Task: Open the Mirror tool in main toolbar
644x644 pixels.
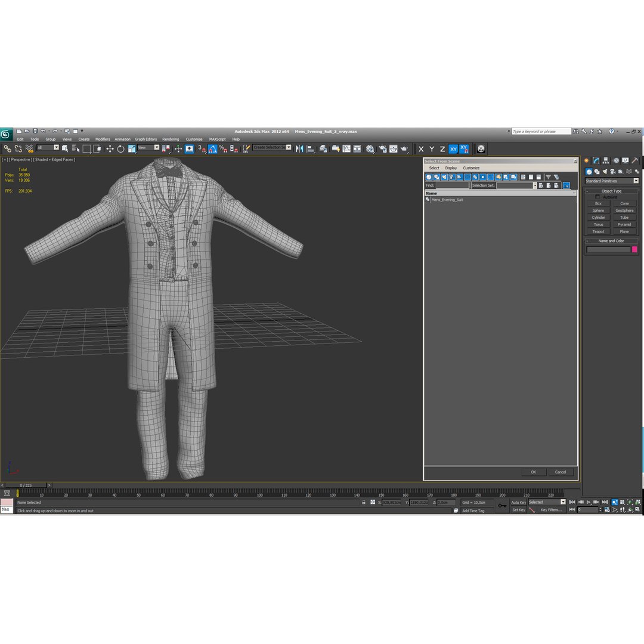Action: 299,149
